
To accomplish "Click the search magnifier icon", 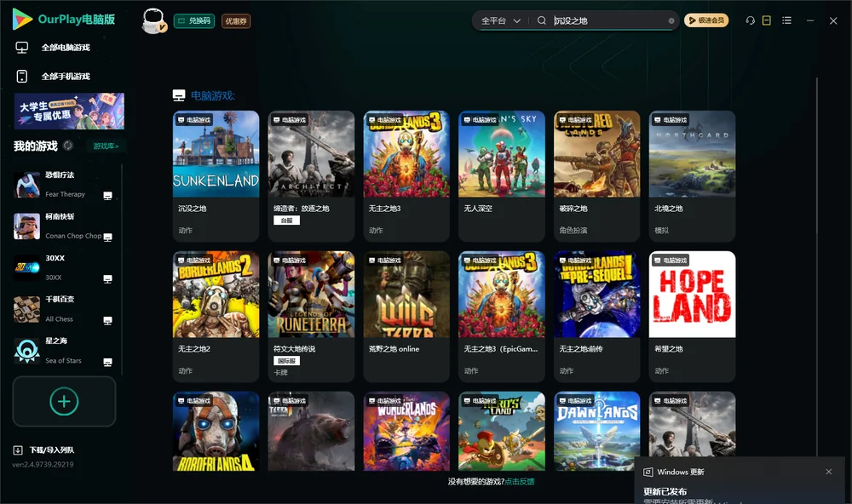I will [541, 20].
